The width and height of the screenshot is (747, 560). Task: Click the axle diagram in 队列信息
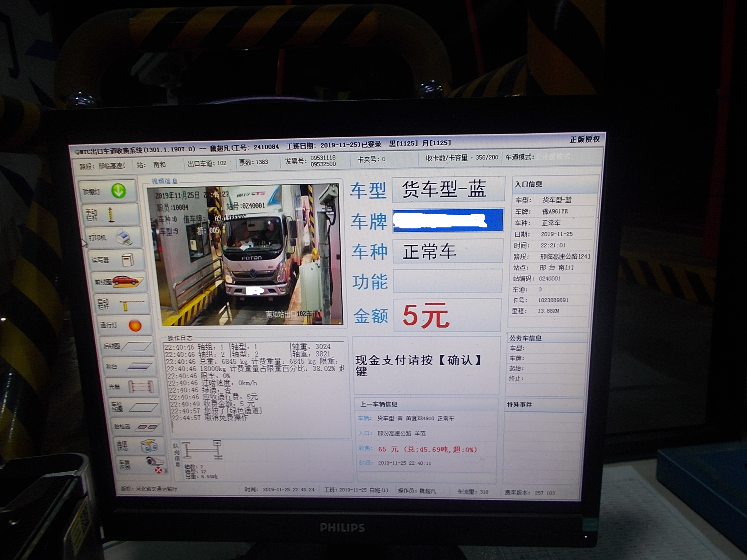pyautogui.click(x=202, y=450)
